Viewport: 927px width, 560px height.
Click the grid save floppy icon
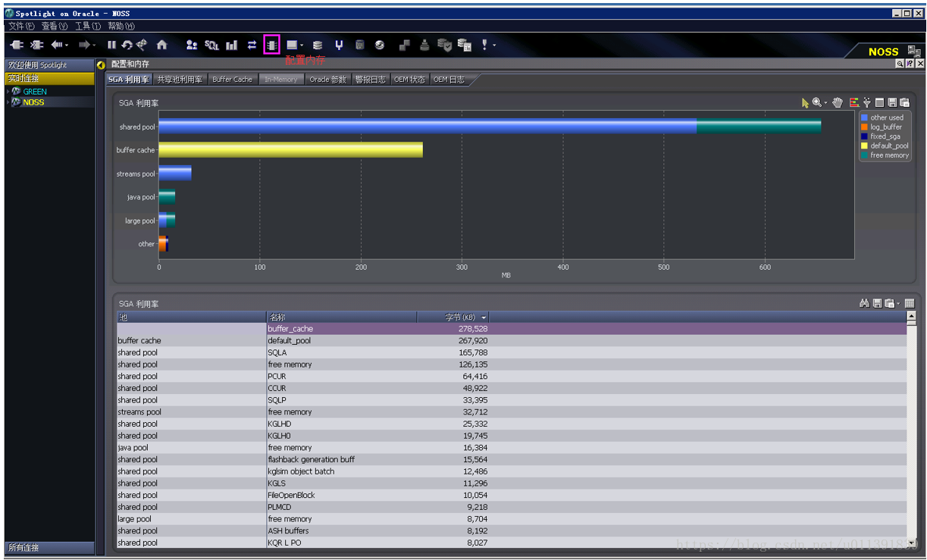point(877,303)
